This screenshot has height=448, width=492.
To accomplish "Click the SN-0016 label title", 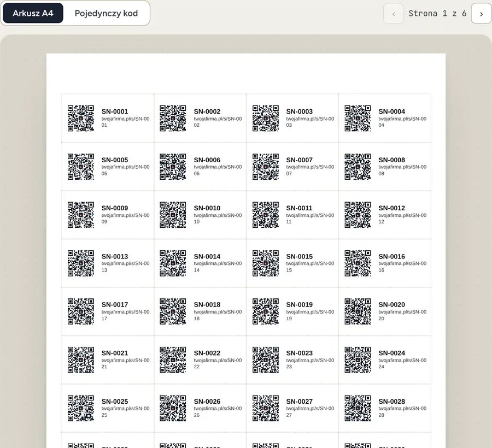I will (x=392, y=256).
